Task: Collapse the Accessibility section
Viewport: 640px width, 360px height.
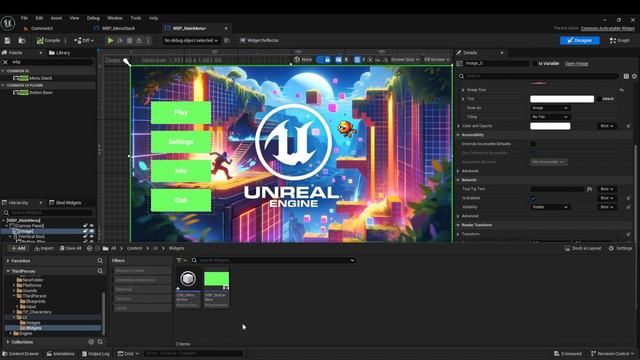Action: pyautogui.click(x=458, y=135)
